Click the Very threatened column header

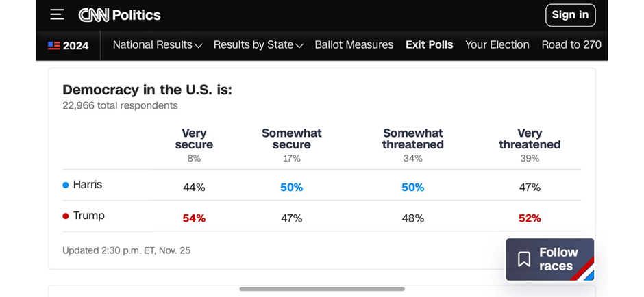coord(530,139)
